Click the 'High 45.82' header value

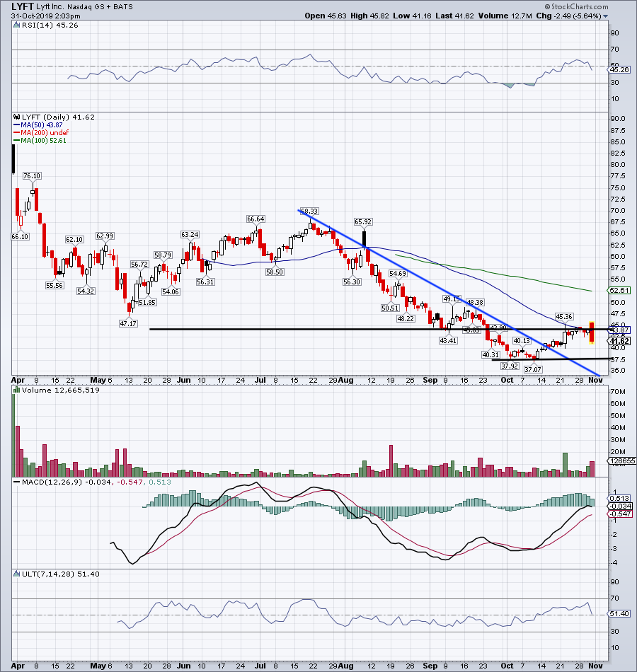[x=369, y=16]
